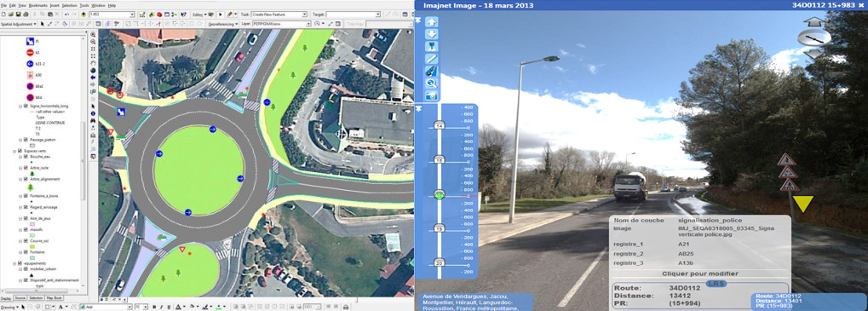
Task: Select the line measurement tool in Imajnet
Action: pyautogui.click(x=432, y=59)
